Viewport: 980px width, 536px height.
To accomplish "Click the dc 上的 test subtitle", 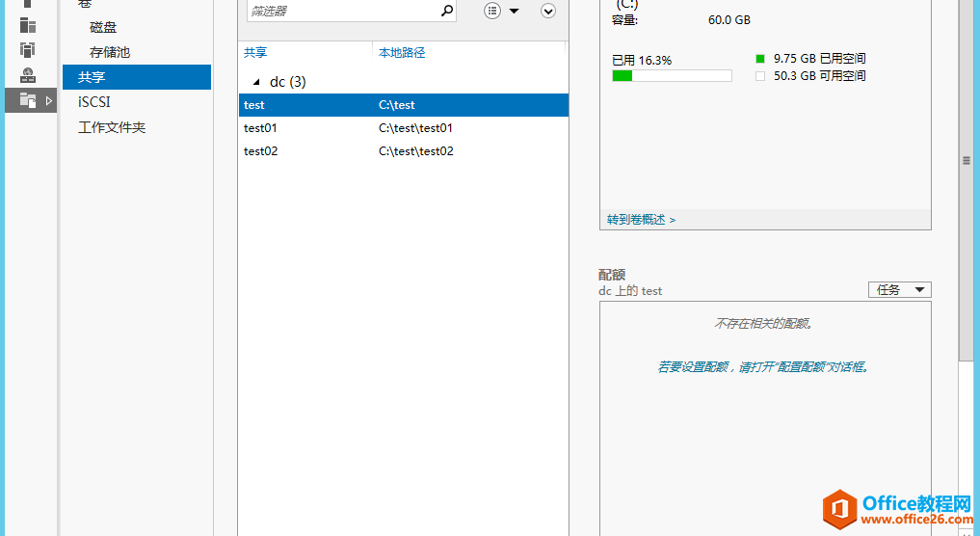I will [x=630, y=291].
